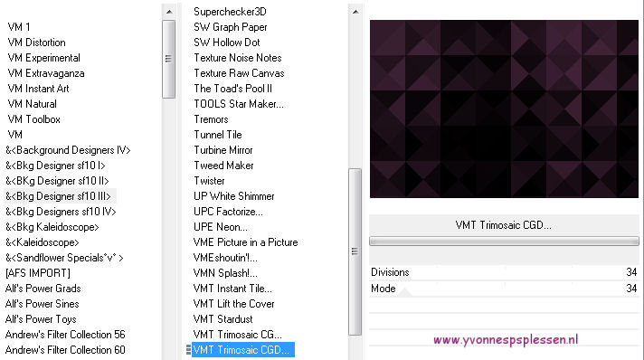The height and width of the screenshot is (360, 644).
Task: Pick VMT Trimosaic CG... filter
Action: [237, 335]
